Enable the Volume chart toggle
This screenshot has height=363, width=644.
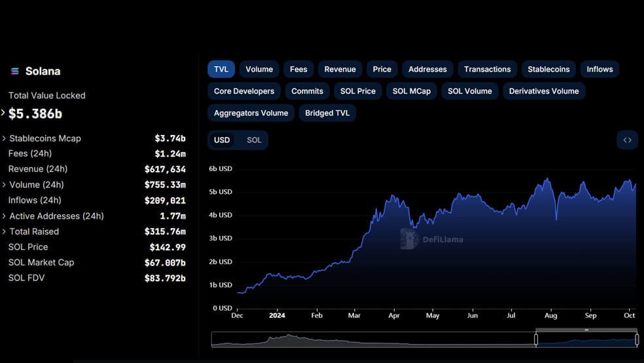pyautogui.click(x=259, y=69)
